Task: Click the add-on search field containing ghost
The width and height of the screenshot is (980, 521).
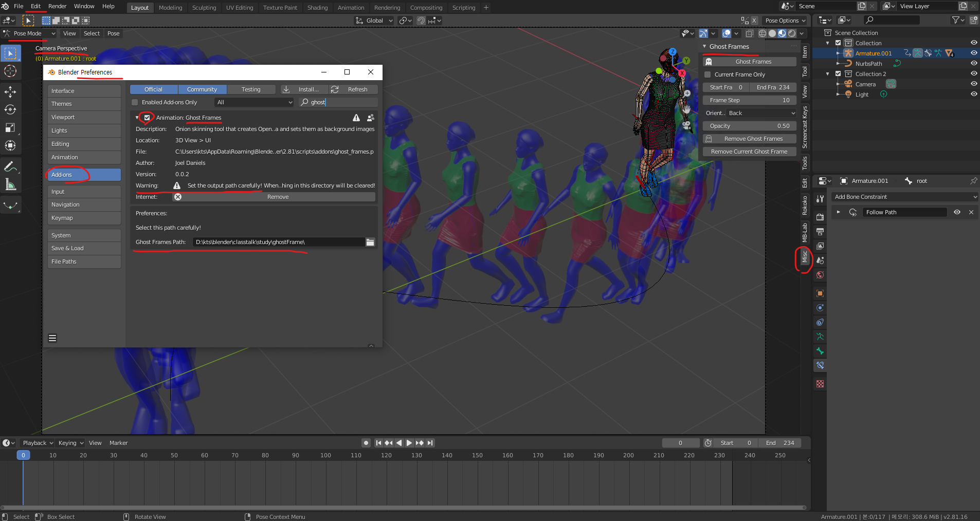Action: (x=338, y=102)
